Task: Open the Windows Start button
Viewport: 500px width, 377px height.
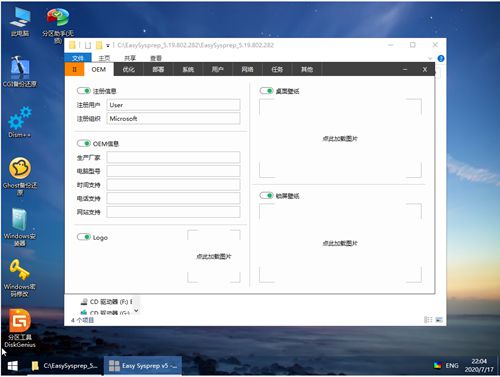Action: [13, 366]
